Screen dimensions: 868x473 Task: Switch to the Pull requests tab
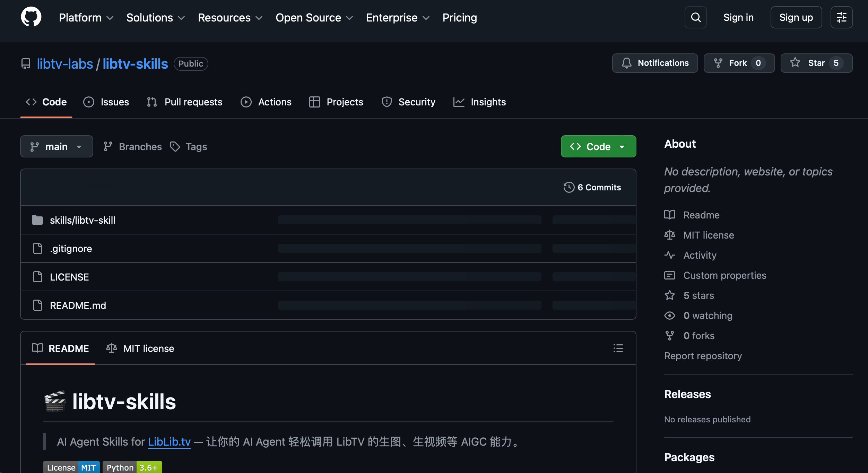click(x=184, y=102)
